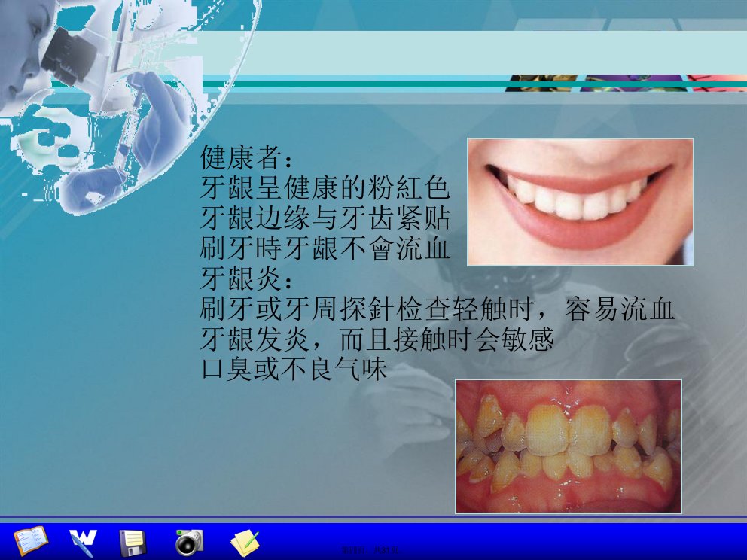This screenshot has width=747, height=560.
Task: Click the heading text 牙龈炎:
Action: point(245,279)
